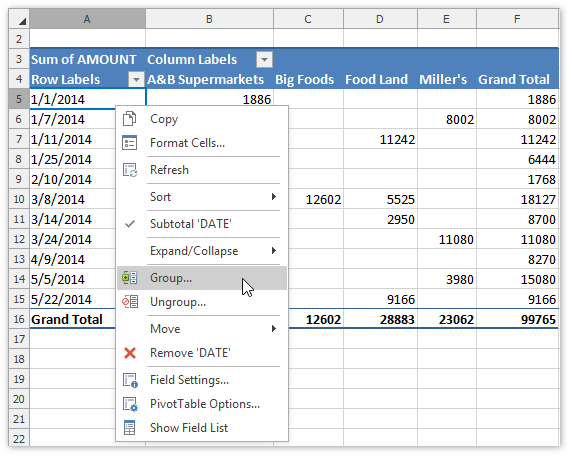The image size is (572, 458).
Task: Click the Grand Total row label
Action: click(x=73, y=319)
